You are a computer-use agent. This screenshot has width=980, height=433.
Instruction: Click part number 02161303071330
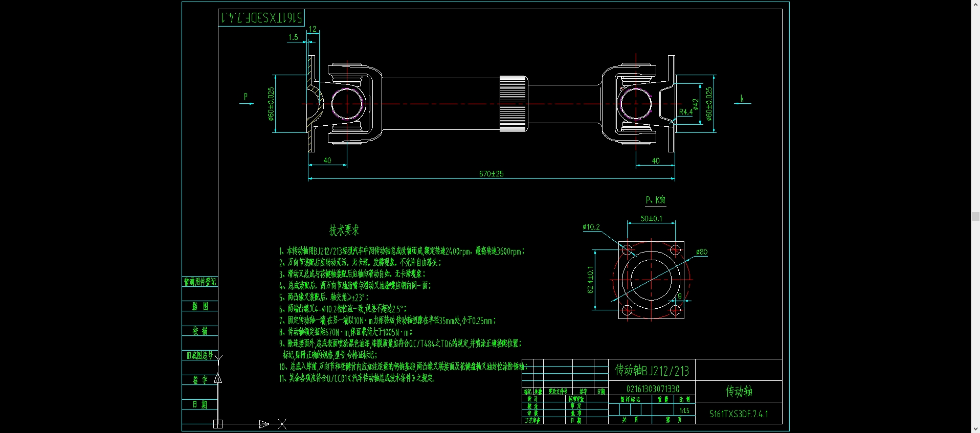coord(653,389)
